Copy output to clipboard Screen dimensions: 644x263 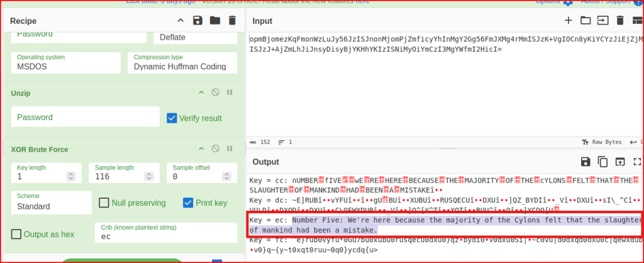click(x=602, y=162)
